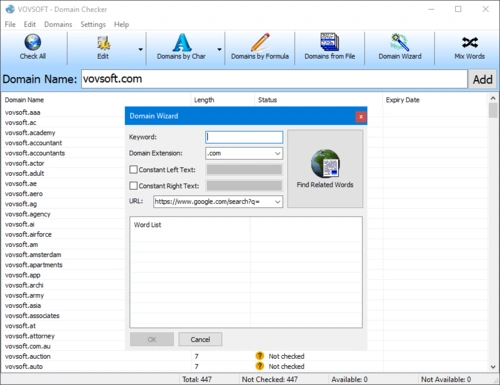Click Not Checked: 447 in status bar
Image resolution: width=500 pixels, height=385 pixels.
[x=269, y=379]
